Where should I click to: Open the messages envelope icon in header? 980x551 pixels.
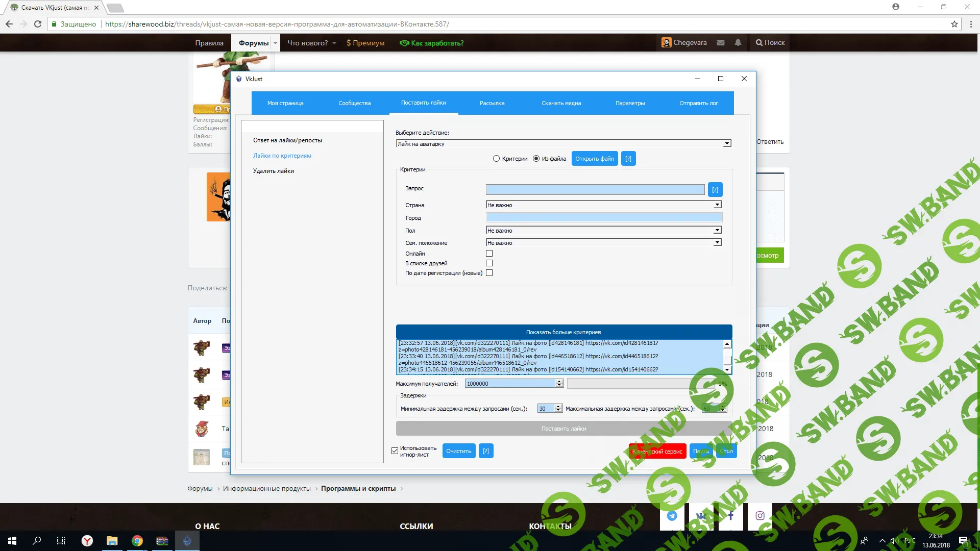(x=720, y=43)
